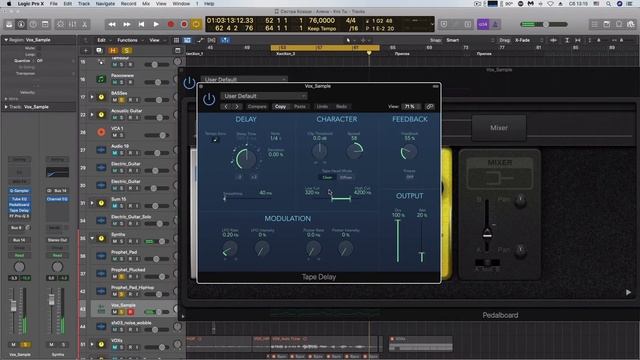Open the Editors scissors button
640x360 pixels.
[x=84, y=24]
